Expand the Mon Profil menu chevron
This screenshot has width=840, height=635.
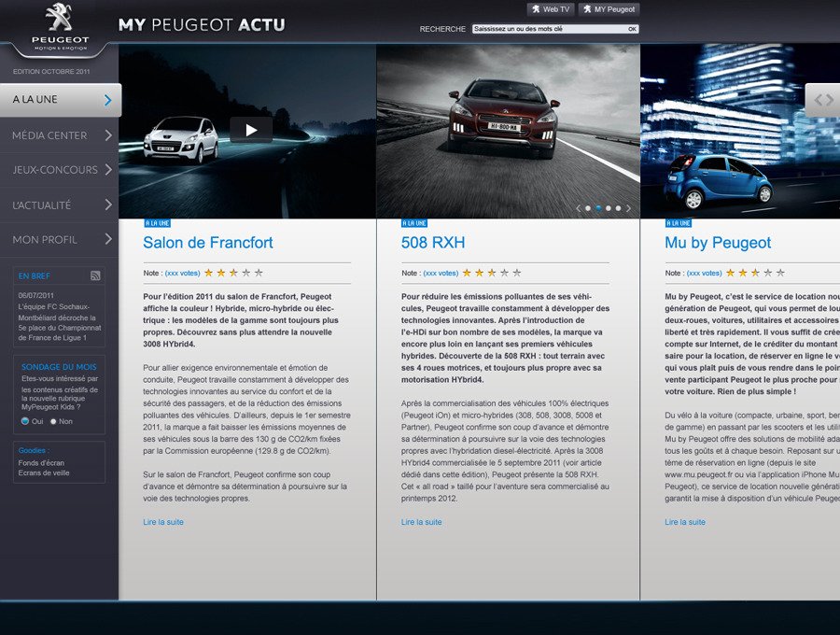tap(108, 240)
